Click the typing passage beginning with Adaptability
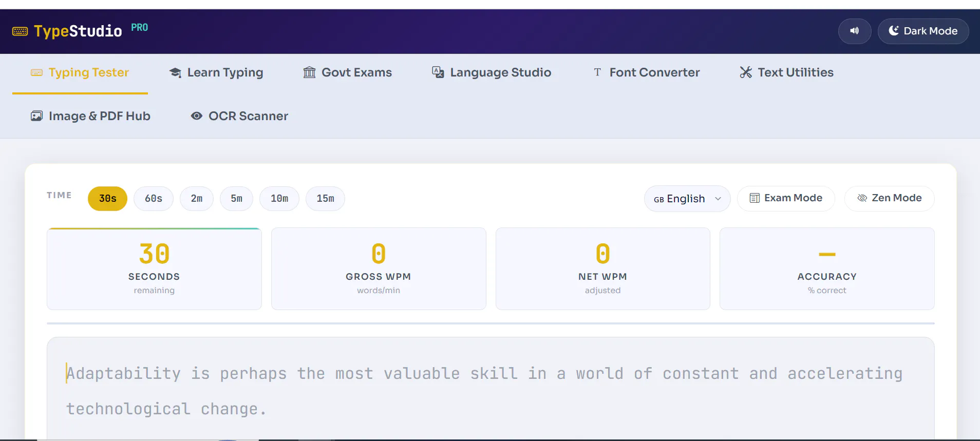980x441 pixels. [x=484, y=391]
